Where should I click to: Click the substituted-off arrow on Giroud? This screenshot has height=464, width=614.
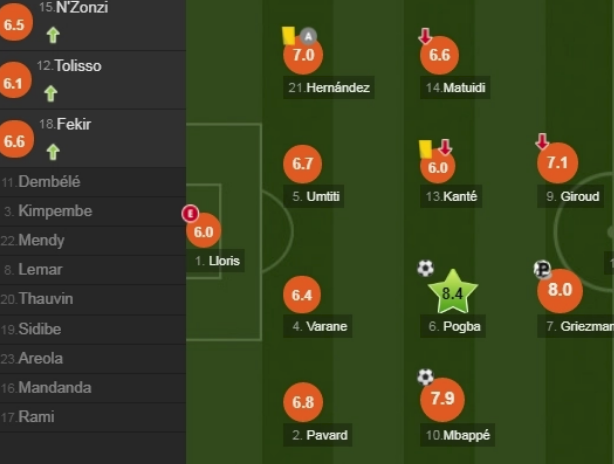542,142
